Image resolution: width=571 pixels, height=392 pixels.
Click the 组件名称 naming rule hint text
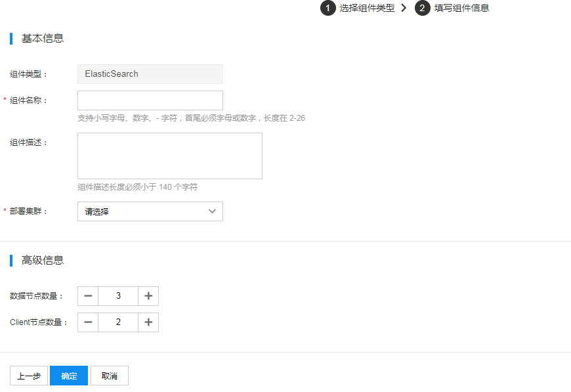[x=191, y=118]
